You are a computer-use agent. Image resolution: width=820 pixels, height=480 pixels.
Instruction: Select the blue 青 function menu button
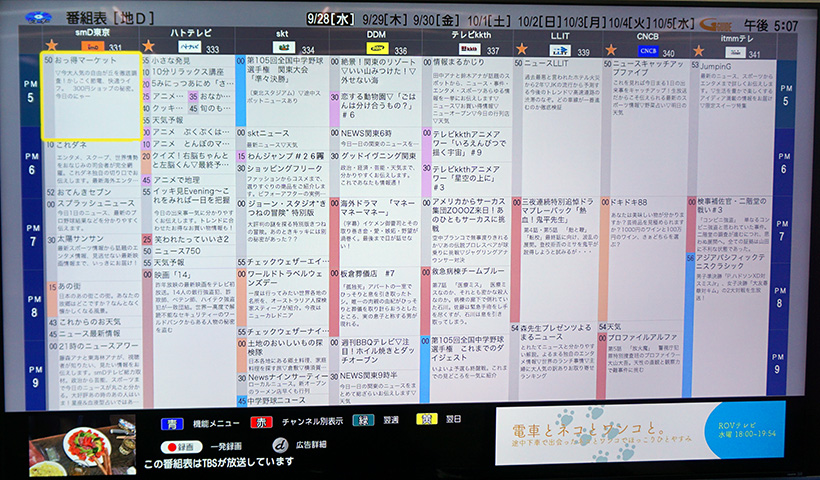[x=172, y=424]
